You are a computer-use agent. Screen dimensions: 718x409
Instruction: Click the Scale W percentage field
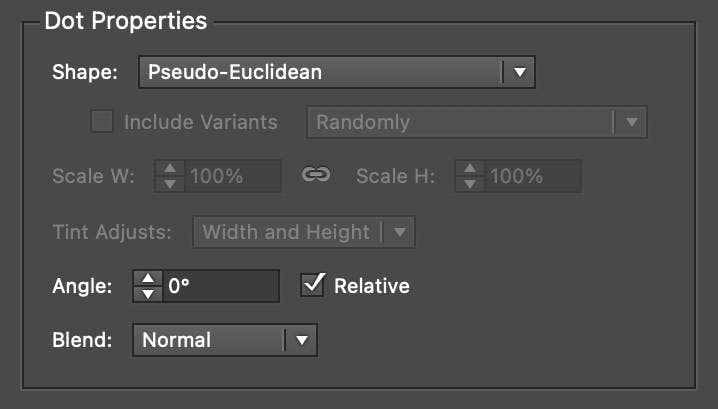[x=232, y=176]
